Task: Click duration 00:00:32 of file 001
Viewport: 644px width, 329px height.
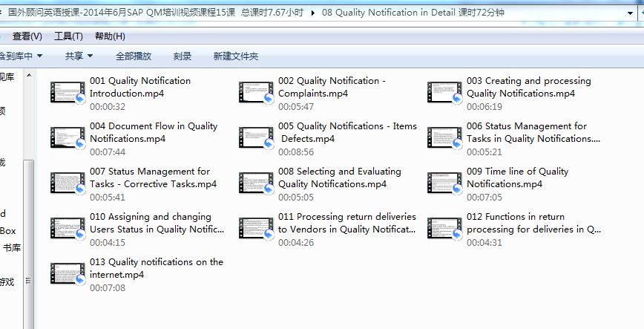Action: point(108,106)
